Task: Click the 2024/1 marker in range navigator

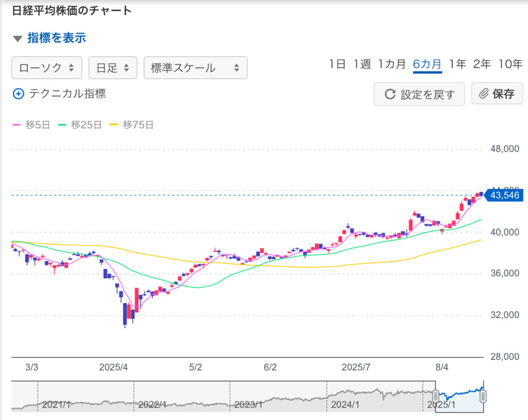Action: (345, 404)
